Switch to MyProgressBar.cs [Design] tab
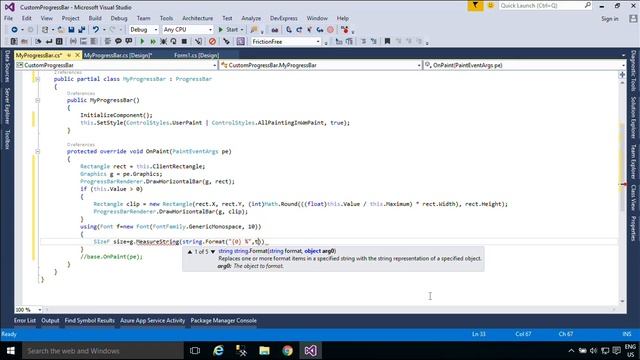 tap(118, 55)
